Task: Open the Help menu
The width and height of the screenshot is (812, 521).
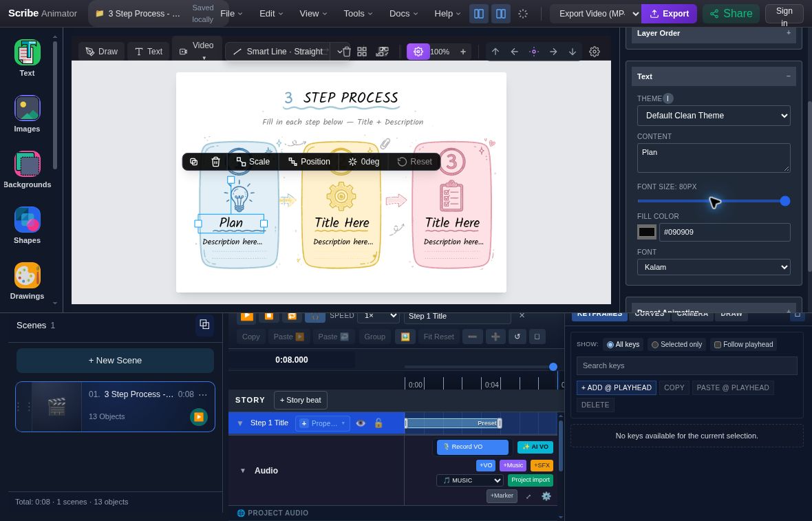Action: (447, 14)
